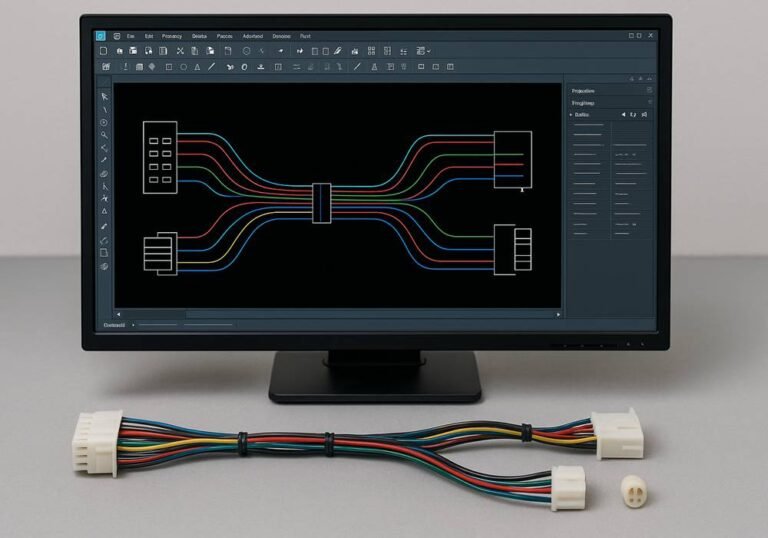Click the megaphone icon in the Daltio row
This screenshot has height=538, width=768.
[x=645, y=115]
